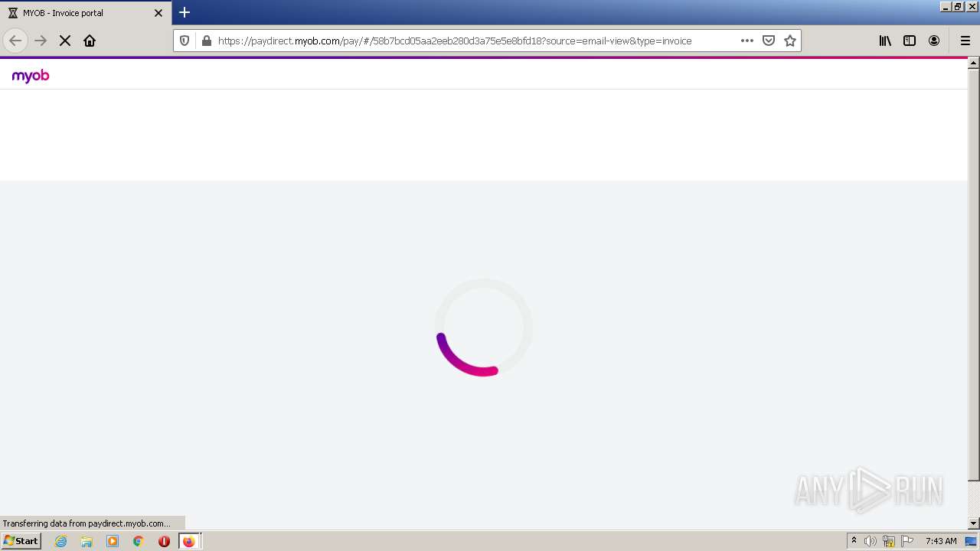Click the clock showing 7:43 AM

click(941, 541)
